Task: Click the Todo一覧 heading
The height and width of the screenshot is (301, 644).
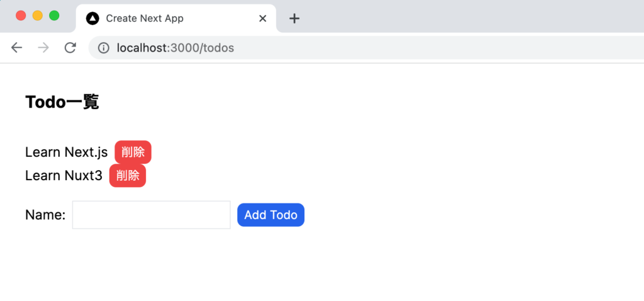Action: tap(62, 102)
